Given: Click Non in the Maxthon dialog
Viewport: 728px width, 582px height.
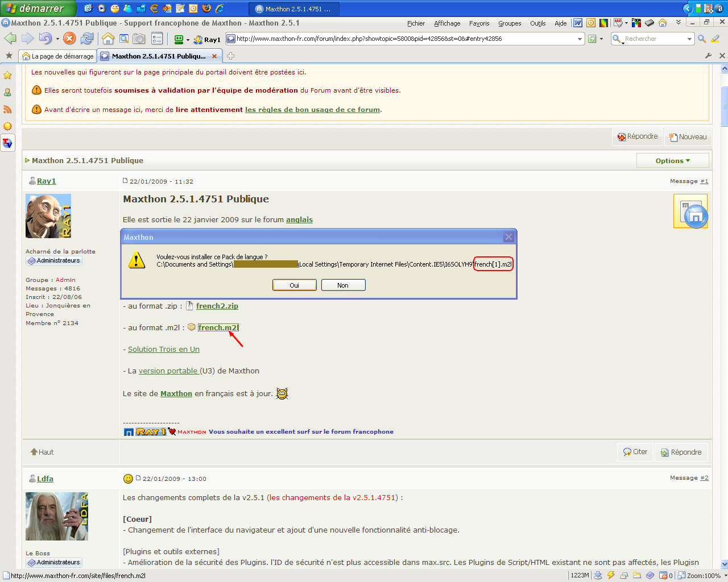Looking at the screenshot, I should 343,285.
